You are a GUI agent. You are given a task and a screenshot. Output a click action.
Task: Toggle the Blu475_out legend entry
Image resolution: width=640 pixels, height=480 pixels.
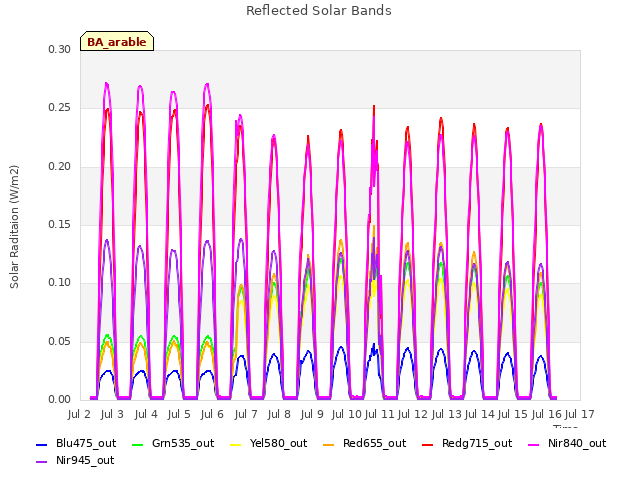tap(76, 444)
